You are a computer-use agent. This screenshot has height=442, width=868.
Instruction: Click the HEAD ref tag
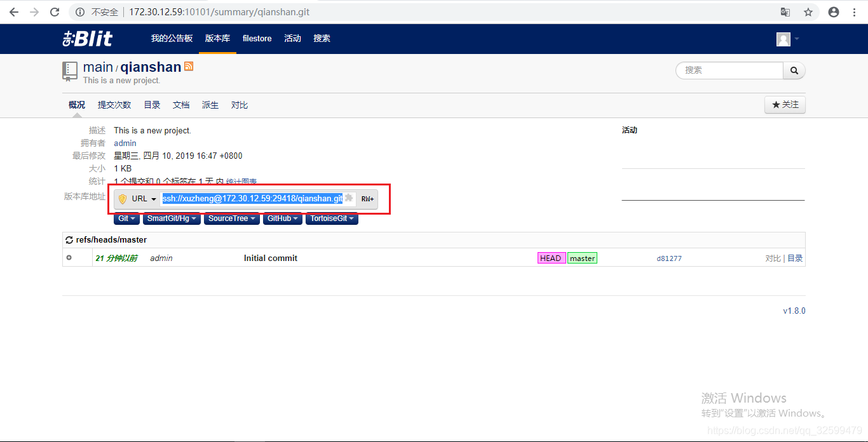(551, 258)
